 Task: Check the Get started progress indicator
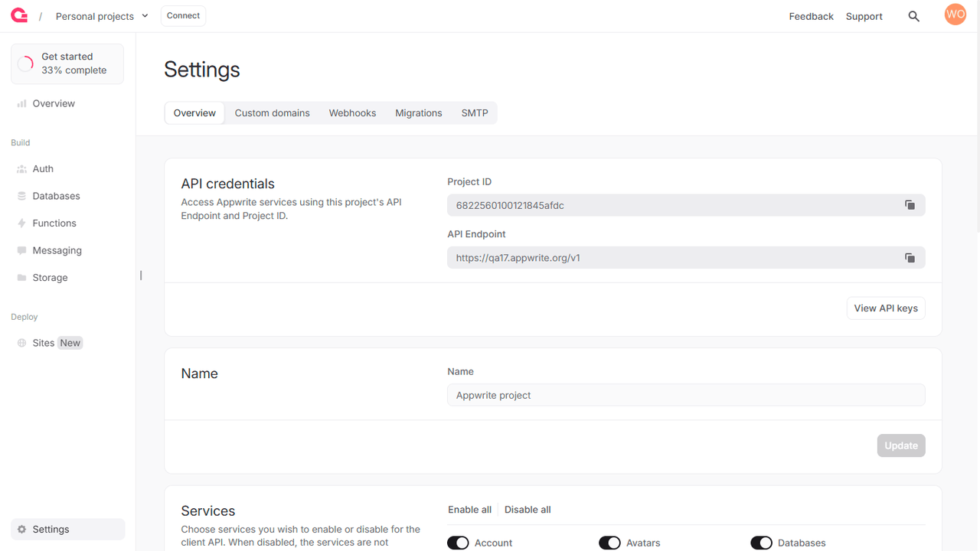point(67,64)
